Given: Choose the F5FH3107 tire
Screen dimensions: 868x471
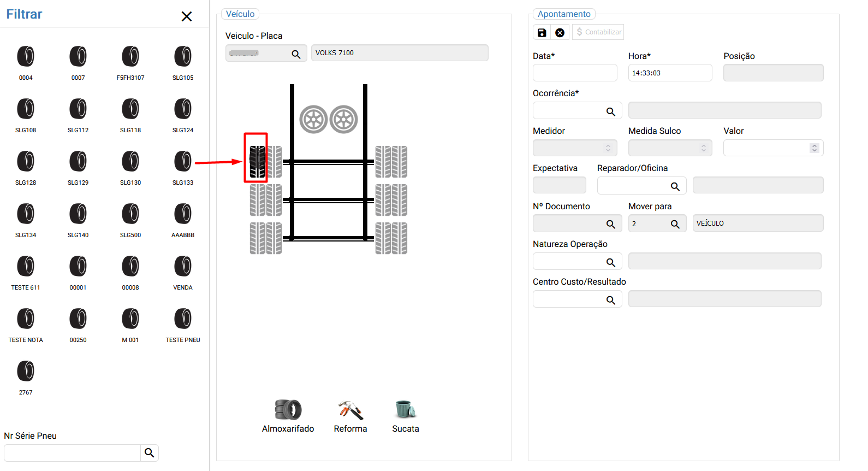Looking at the screenshot, I should (x=130, y=57).
